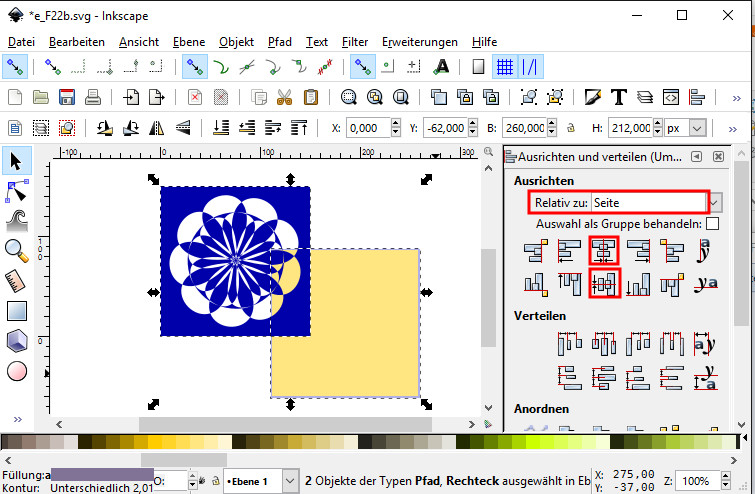The image size is (755, 494).
Task: Check 'Auswahl als Gruppe behandeln'
Action: (x=712, y=224)
